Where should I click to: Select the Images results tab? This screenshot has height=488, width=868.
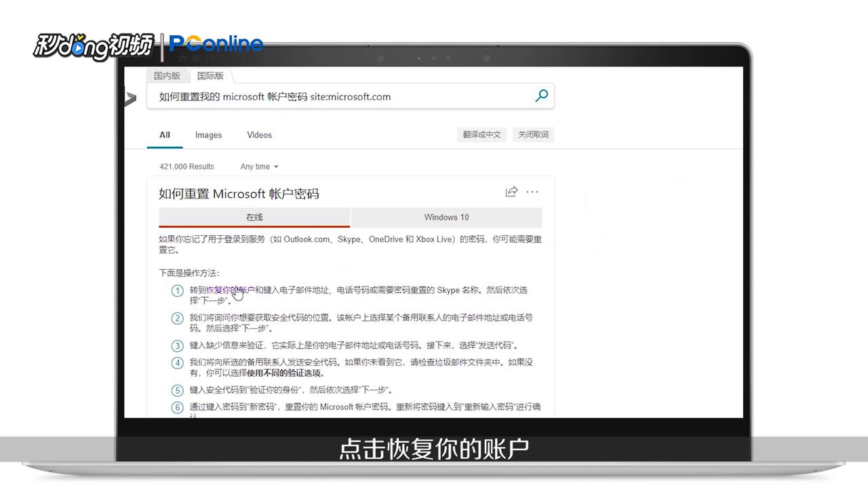(209, 135)
